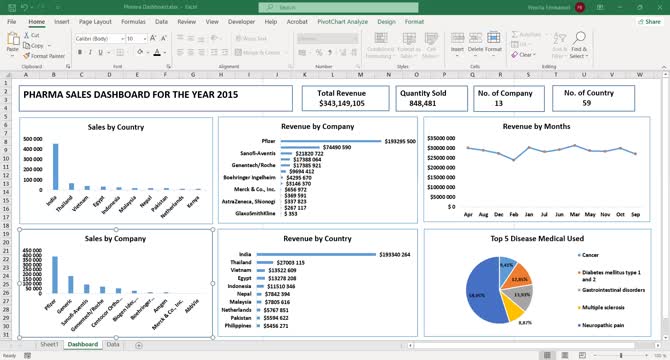Toggle Underline formatting
The width and height of the screenshot is (670, 360).
point(100,52)
